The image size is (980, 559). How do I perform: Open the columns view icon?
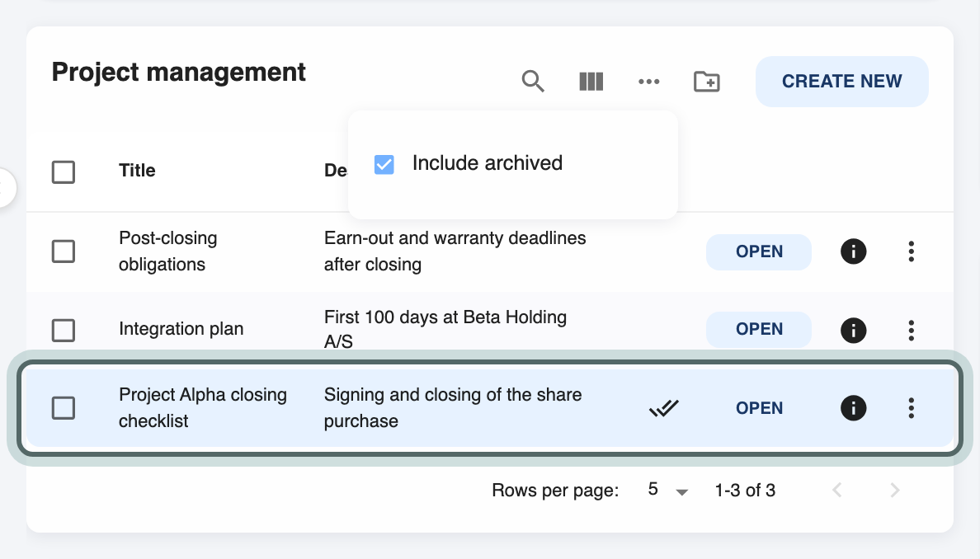point(591,81)
